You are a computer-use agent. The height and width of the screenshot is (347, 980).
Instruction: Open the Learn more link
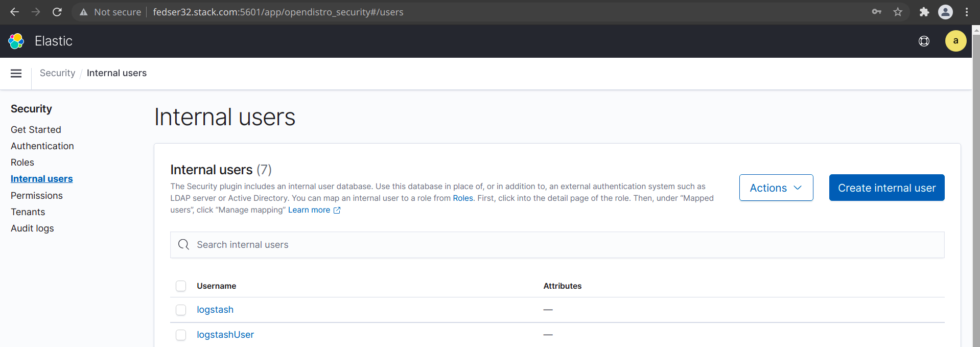coord(309,210)
